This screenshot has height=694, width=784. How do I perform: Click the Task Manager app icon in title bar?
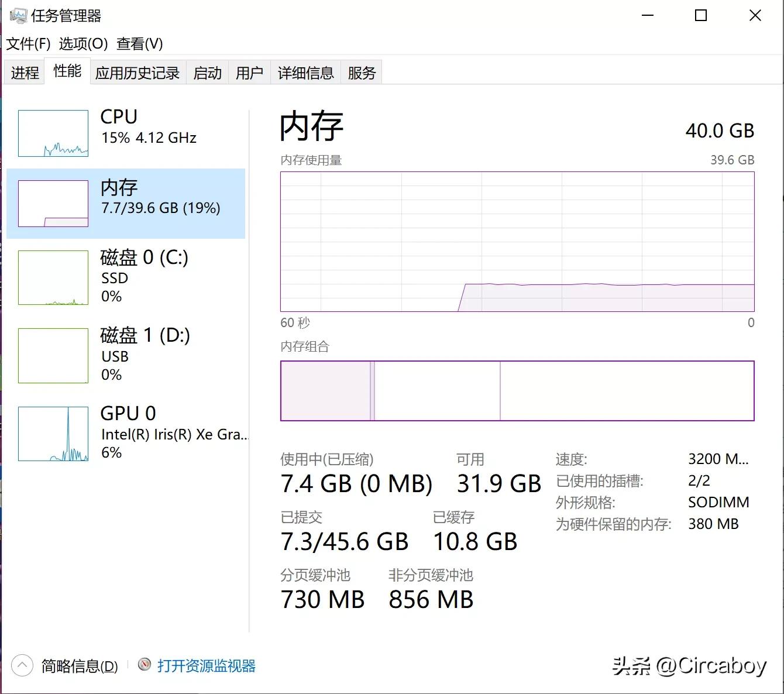[18, 16]
